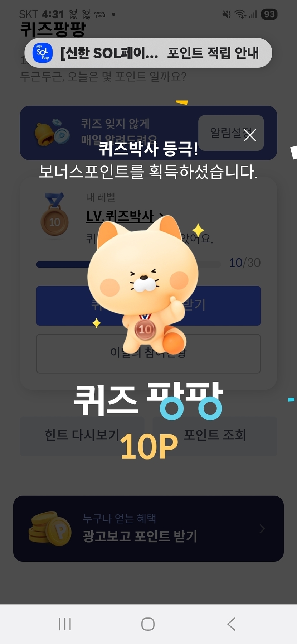This screenshot has width=297, height=644.
Task: Tap the 알림설정 button
Action: (x=231, y=133)
